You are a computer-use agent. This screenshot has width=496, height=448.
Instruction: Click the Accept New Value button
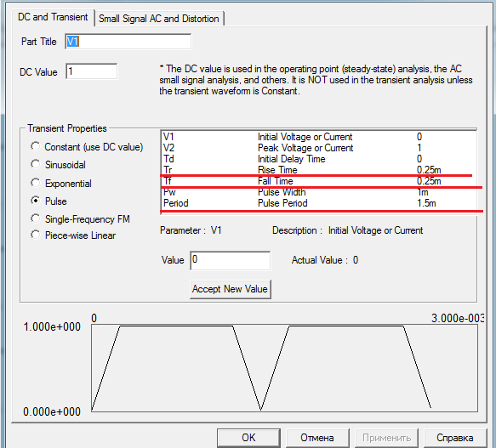click(231, 289)
